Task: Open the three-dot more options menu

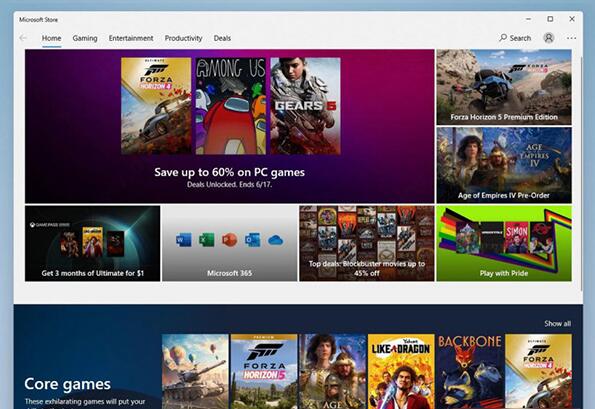Action: click(571, 38)
